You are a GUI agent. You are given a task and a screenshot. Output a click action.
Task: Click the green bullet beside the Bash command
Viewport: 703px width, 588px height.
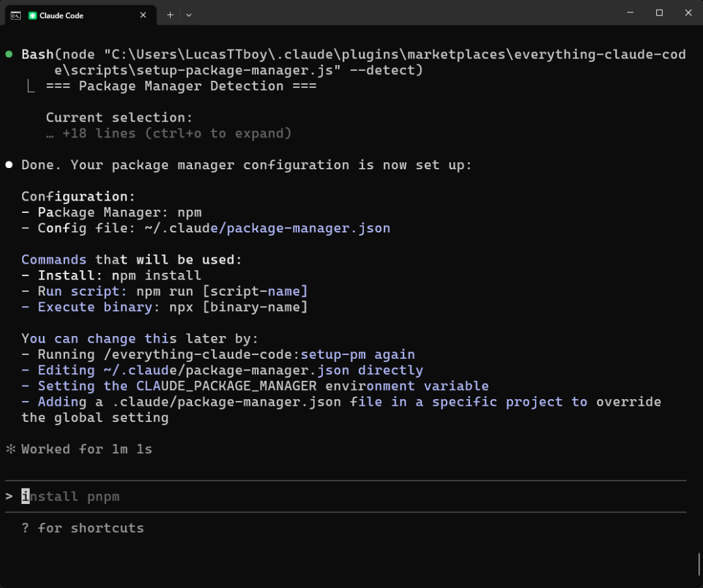coord(9,55)
